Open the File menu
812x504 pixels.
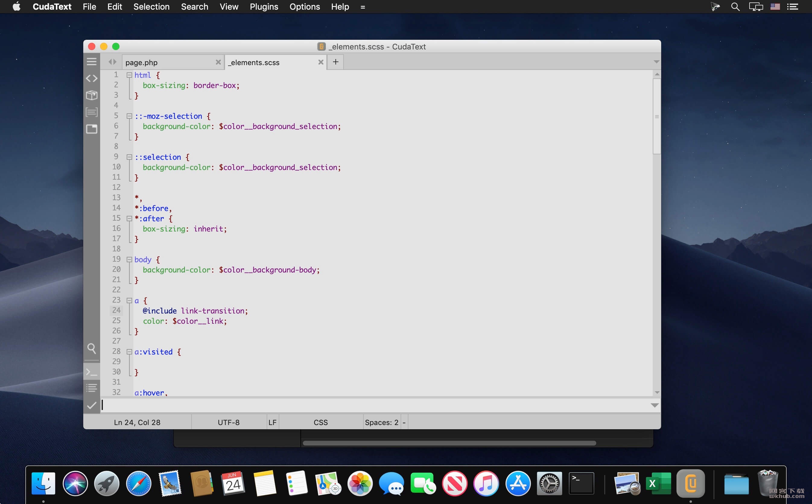pyautogui.click(x=89, y=7)
